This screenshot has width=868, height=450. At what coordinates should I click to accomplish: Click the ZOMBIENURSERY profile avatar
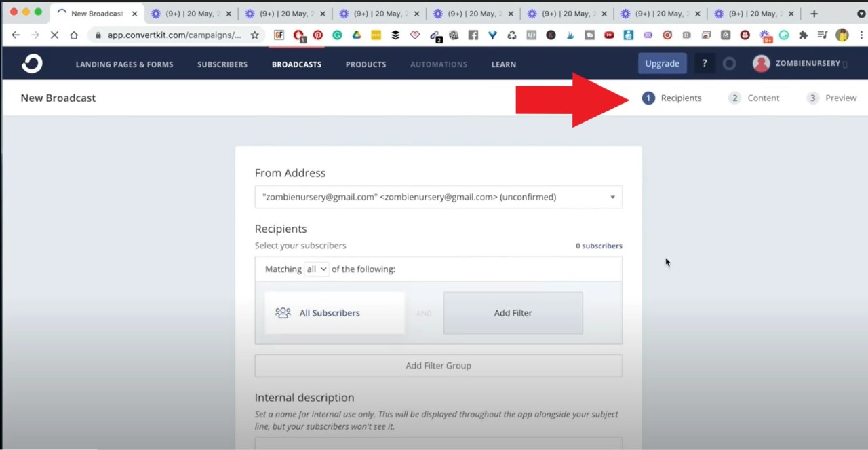pyautogui.click(x=761, y=63)
